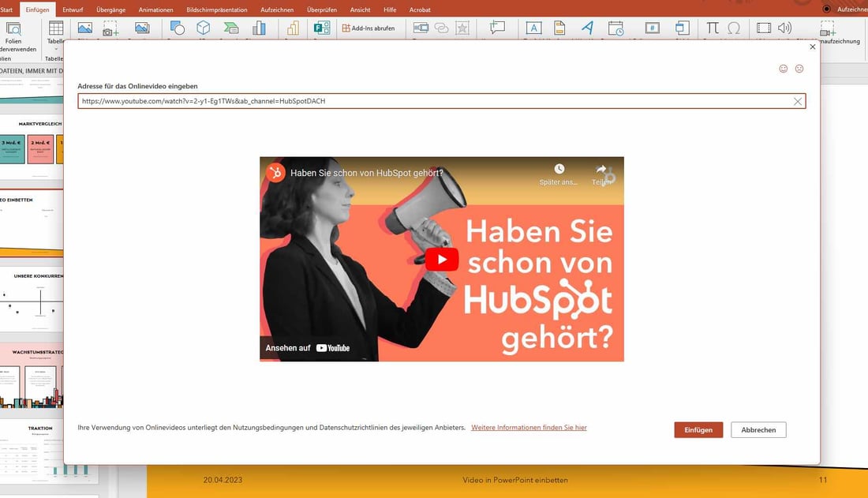Screen dimensions: 868x498
Task: Insert a symbol with the omega icon
Action: pyautogui.click(x=735, y=28)
